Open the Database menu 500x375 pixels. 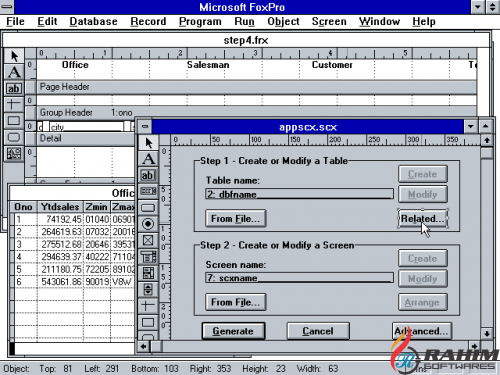(93, 22)
